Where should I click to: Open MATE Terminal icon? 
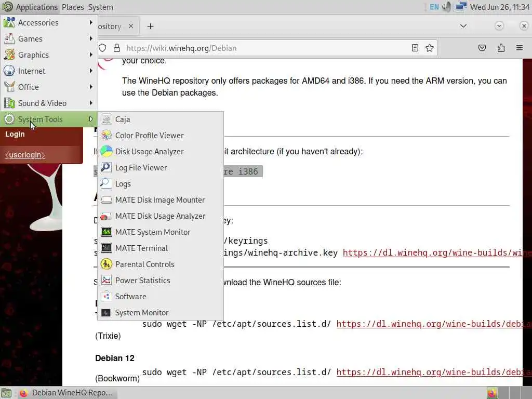tap(106, 248)
